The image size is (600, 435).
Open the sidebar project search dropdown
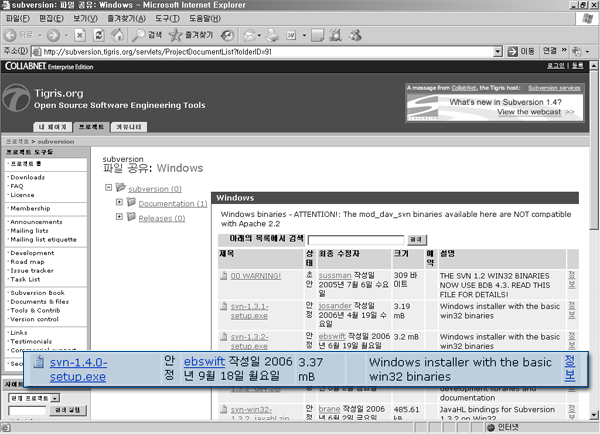click(55, 398)
